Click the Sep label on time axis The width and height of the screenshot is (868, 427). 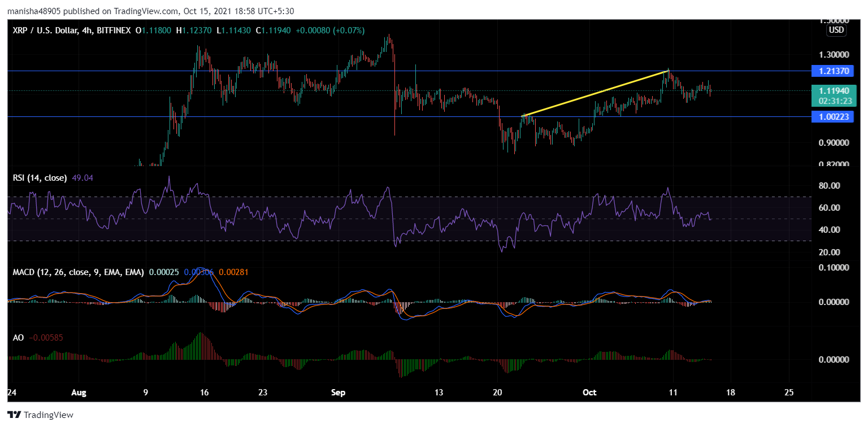tap(338, 392)
